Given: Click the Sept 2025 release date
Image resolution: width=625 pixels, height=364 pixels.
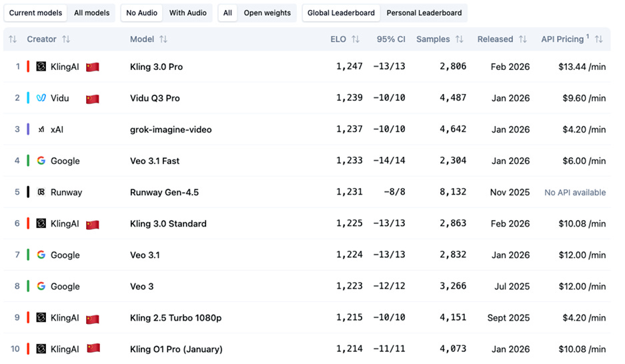Looking at the screenshot, I should (509, 317).
